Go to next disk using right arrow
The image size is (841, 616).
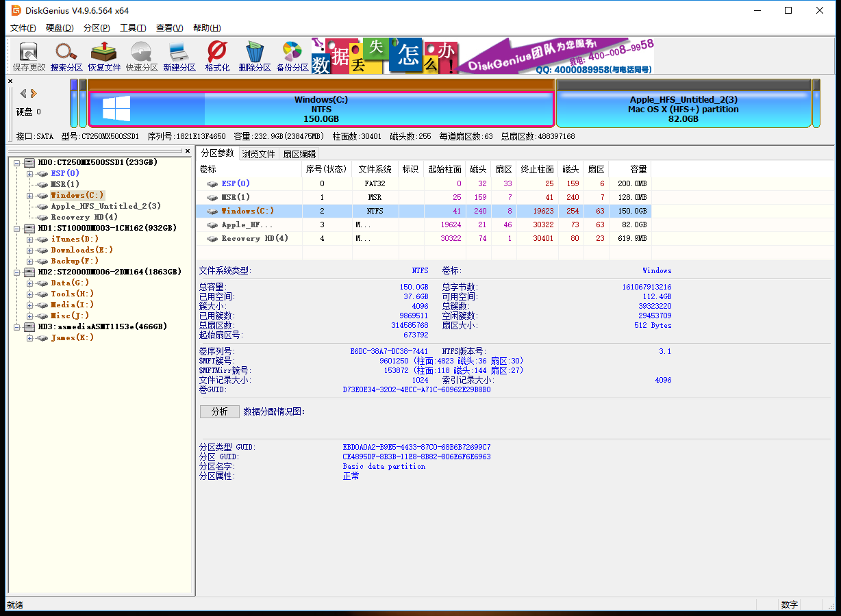34,93
